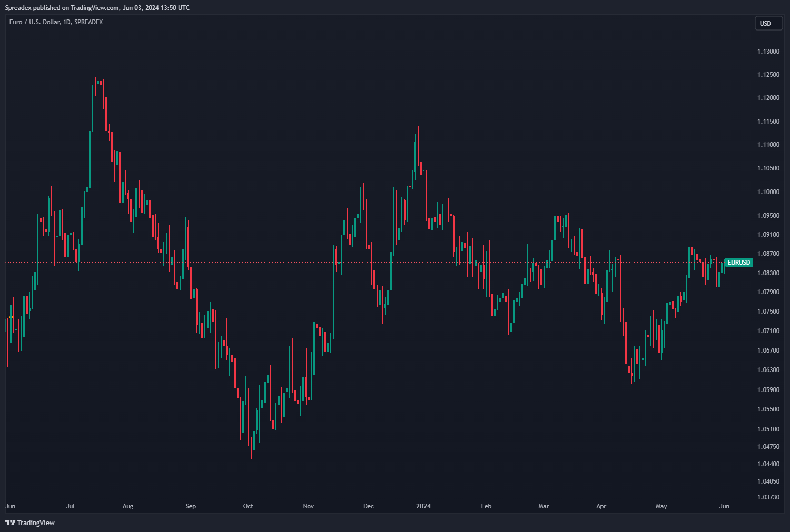This screenshot has width=790, height=532.
Task: Click the EURUSD price label tag
Action: point(739,262)
